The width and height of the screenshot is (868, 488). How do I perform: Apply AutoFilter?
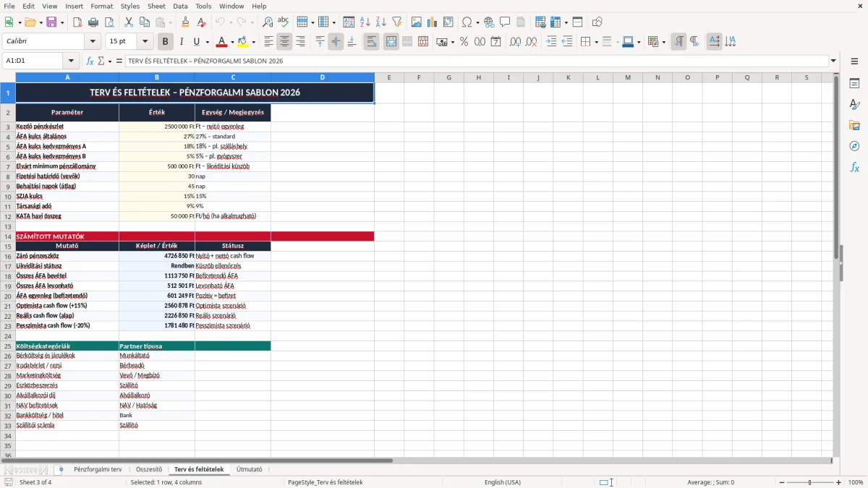396,22
